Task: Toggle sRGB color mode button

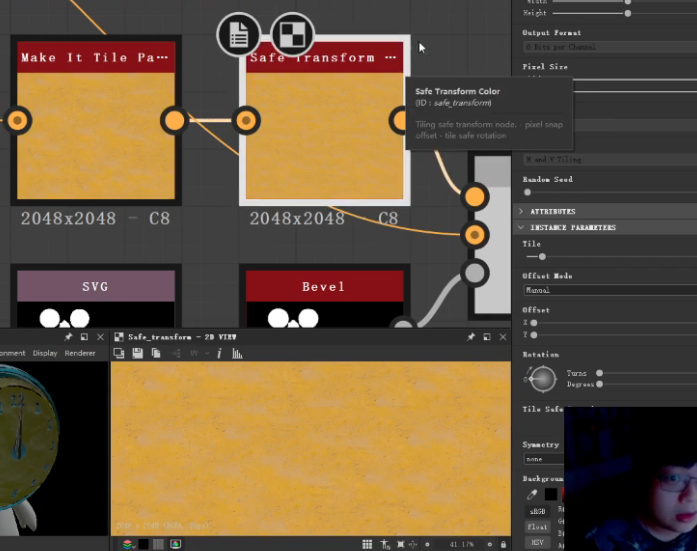Action: [537, 511]
